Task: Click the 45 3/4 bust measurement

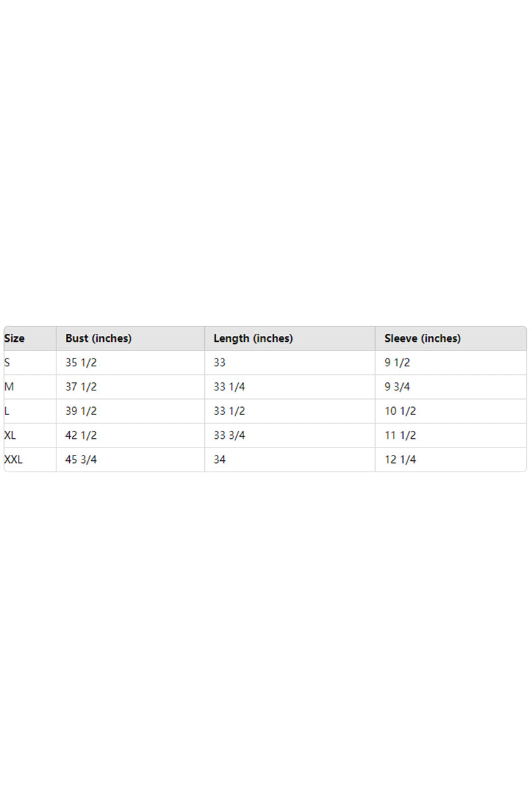Action: 81,460
